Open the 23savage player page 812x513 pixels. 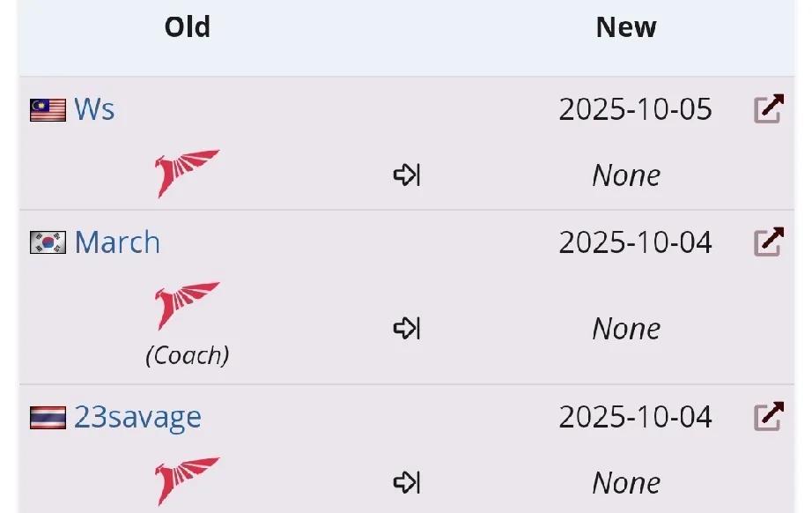coord(137,418)
